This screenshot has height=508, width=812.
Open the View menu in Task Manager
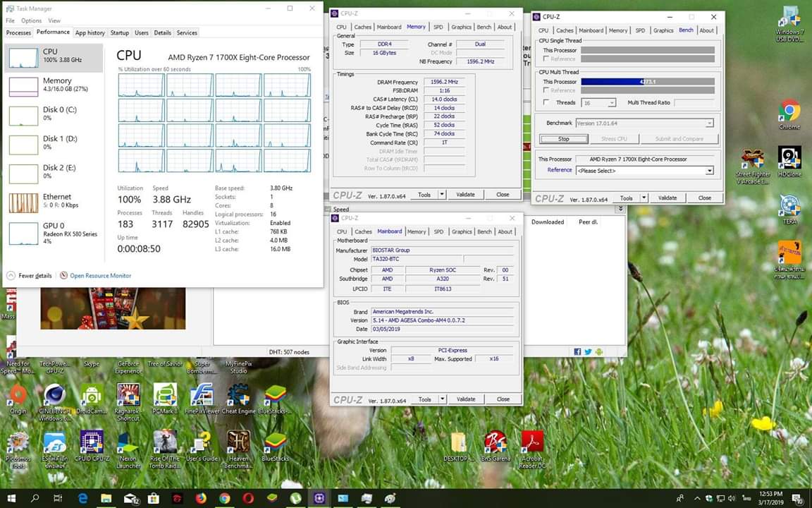[x=54, y=20]
